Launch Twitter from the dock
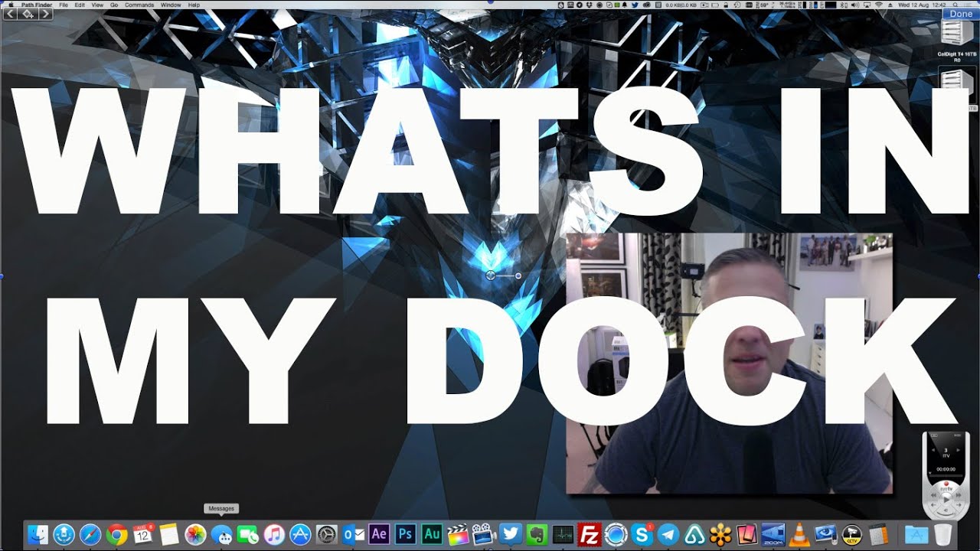The image size is (980, 551). tap(511, 534)
